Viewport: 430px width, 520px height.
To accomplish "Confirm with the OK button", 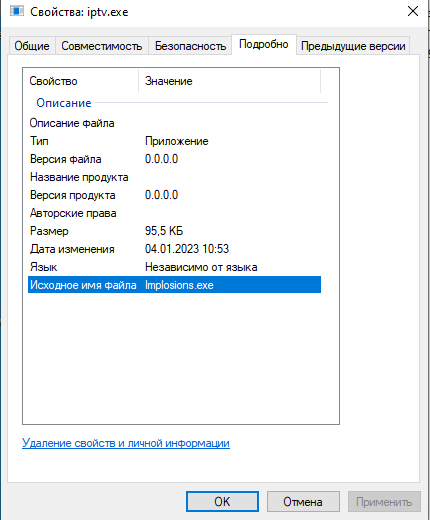I will 222,501.
